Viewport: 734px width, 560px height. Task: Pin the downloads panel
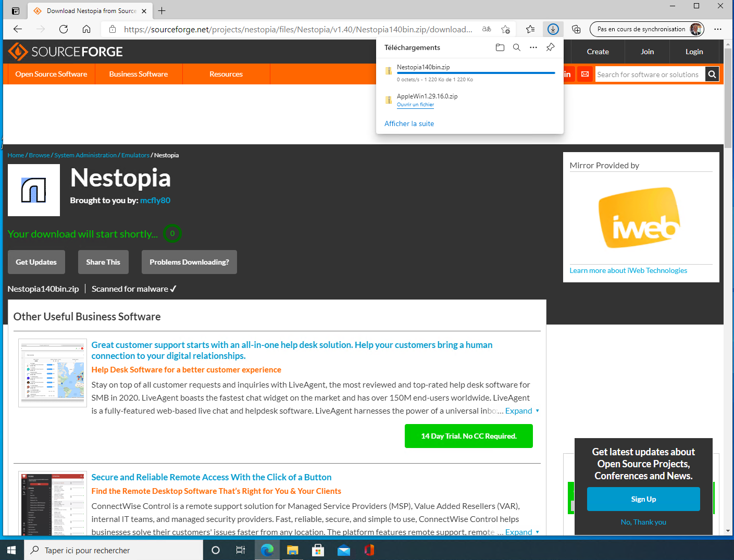550,47
